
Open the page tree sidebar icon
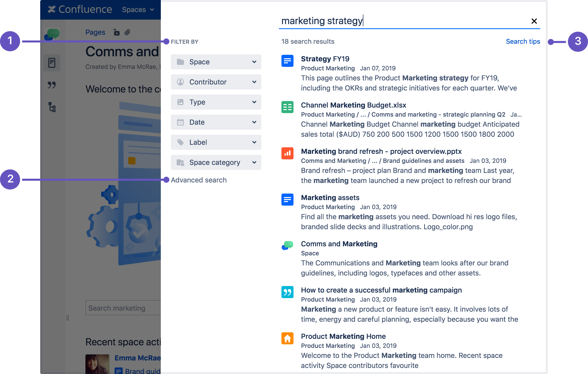click(x=52, y=107)
